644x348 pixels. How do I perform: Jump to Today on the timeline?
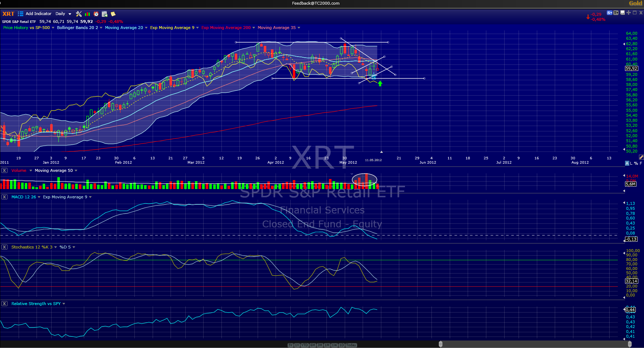[351, 345]
